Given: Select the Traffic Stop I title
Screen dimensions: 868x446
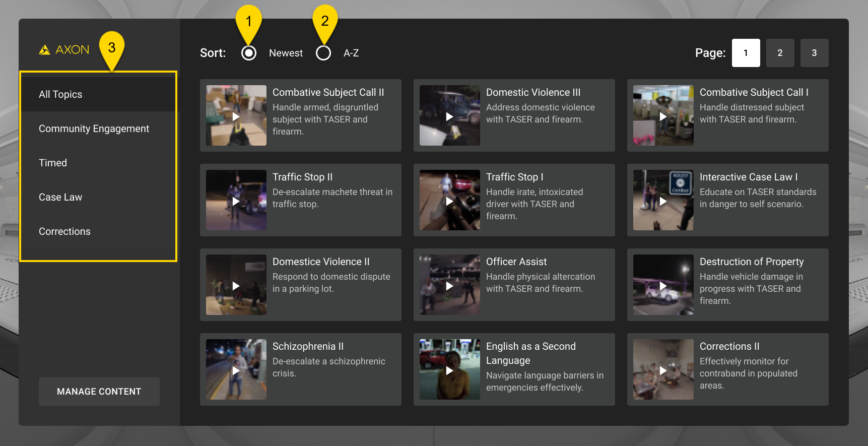Looking at the screenshot, I should coord(514,177).
